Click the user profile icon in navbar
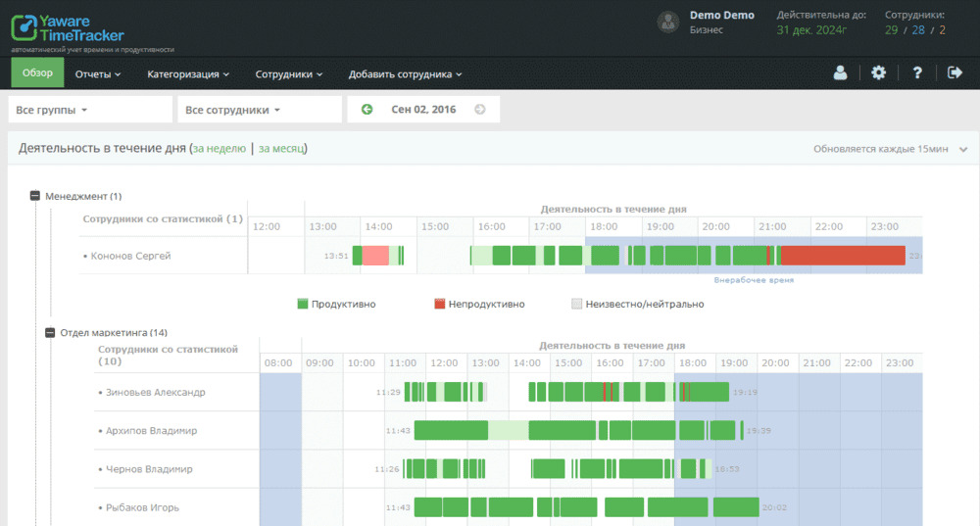The width and height of the screenshot is (980, 526). (840, 72)
